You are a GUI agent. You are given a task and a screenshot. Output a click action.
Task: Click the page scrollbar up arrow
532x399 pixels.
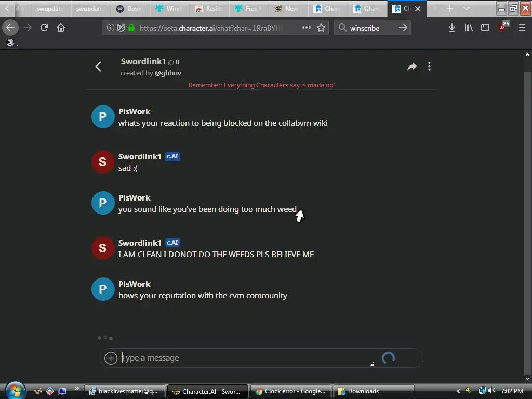click(527, 54)
